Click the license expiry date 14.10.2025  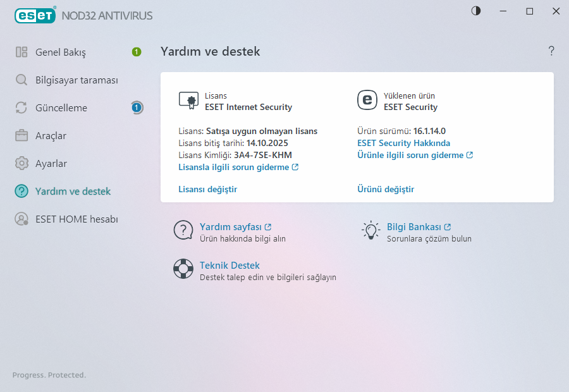point(267,143)
